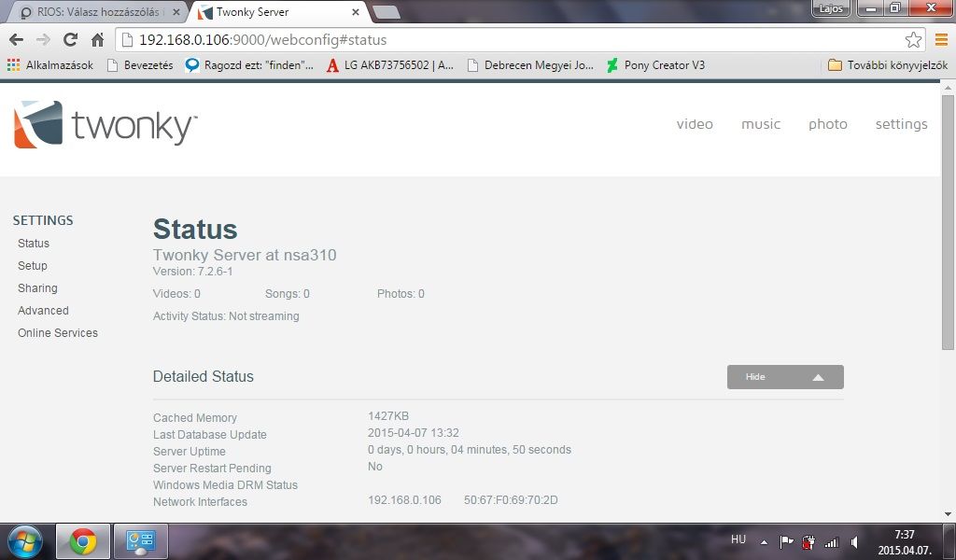Open the control panel taskbar app
Viewport: 956px width, 560px height.
click(x=141, y=541)
